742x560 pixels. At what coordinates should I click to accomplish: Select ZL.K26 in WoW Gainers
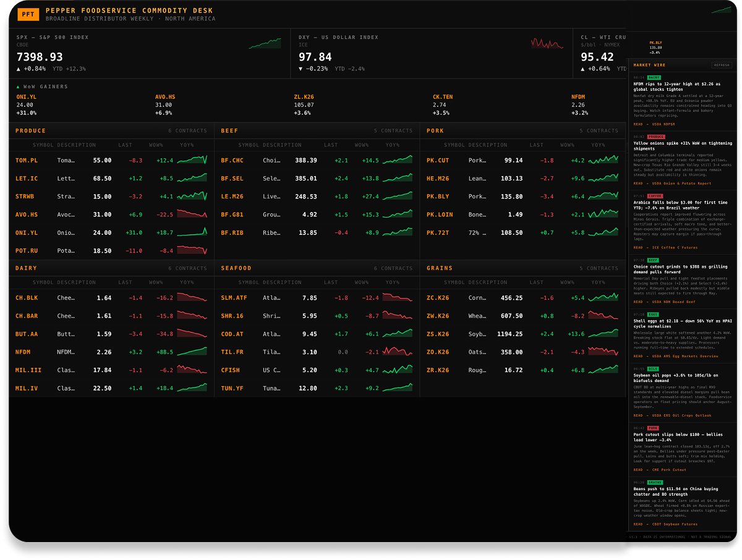coord(304,97)
